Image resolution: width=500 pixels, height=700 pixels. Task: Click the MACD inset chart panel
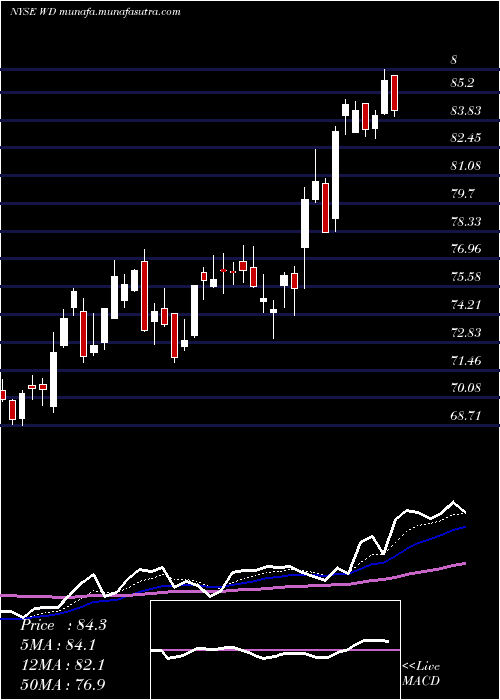275,650
